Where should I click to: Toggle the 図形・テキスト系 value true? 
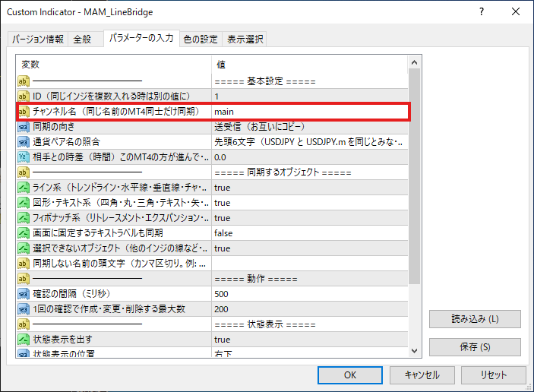309,203
